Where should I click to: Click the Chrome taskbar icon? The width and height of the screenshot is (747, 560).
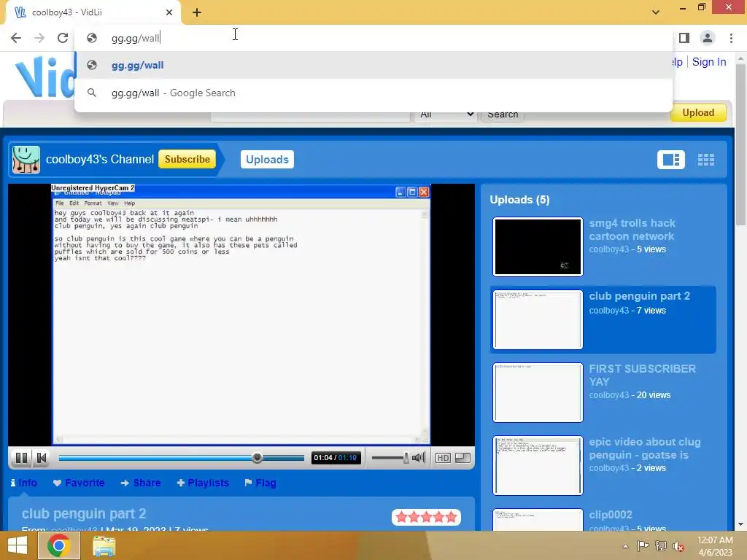click(x=58, y=545)
